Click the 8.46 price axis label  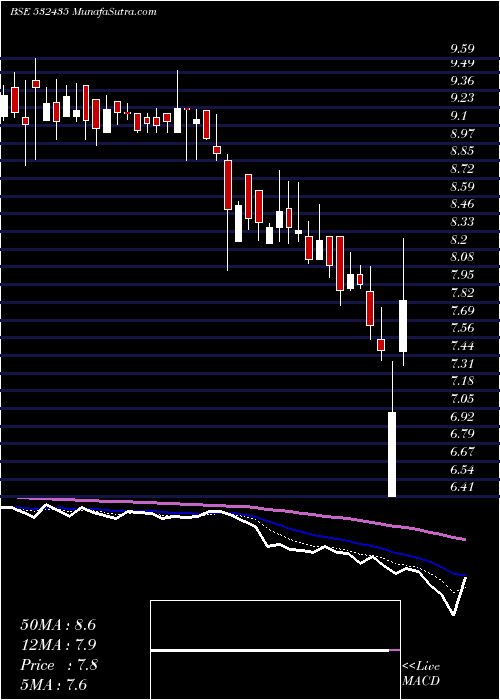[x=462, y=204]
